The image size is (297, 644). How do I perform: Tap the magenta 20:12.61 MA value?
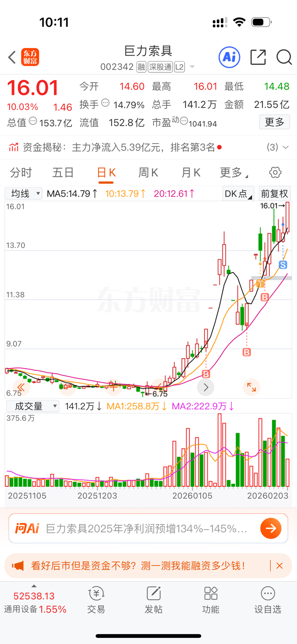(174, 193)
